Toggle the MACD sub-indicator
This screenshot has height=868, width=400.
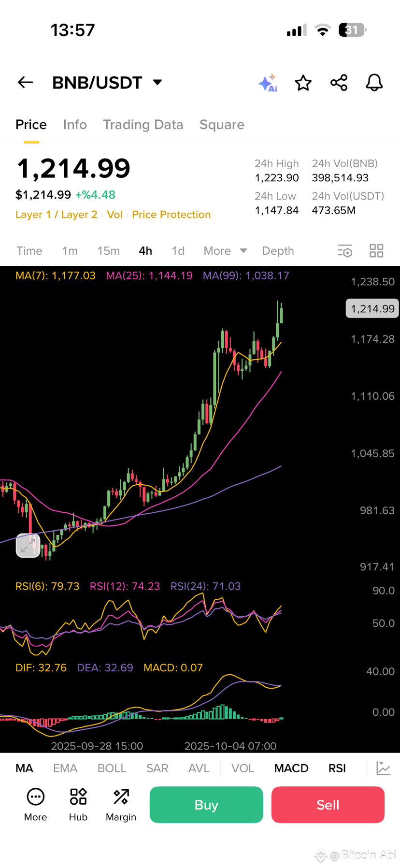[x=291, y=768]
